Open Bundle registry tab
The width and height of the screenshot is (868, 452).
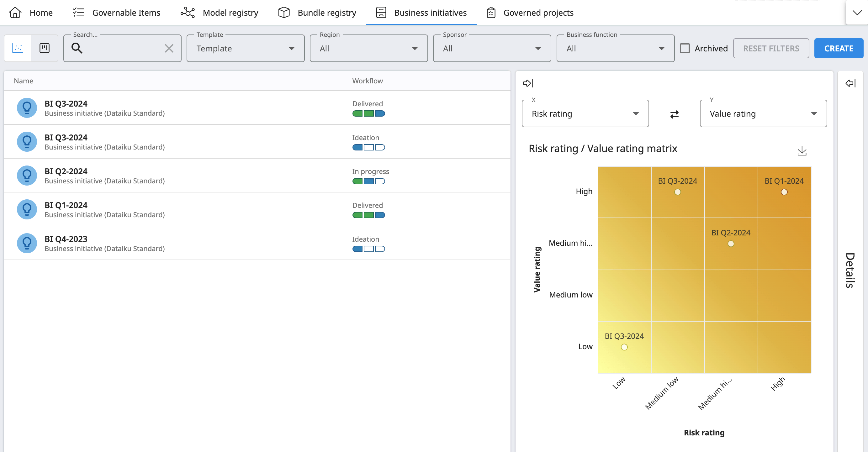pos(317,13)
